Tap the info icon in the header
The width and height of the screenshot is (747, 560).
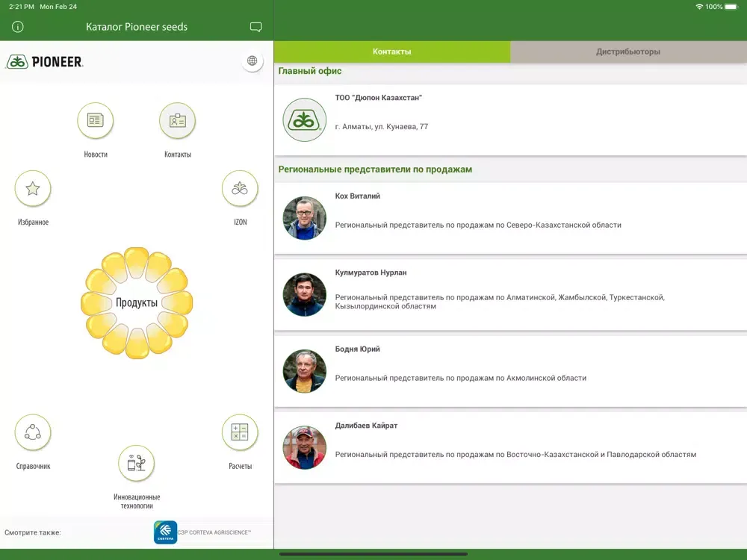click(18, 27)
